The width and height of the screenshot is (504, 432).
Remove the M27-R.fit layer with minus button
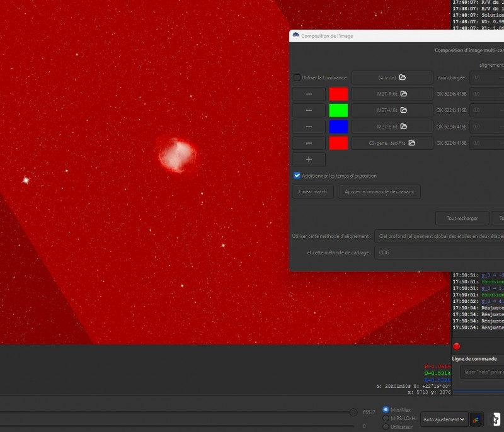point(309,94)
